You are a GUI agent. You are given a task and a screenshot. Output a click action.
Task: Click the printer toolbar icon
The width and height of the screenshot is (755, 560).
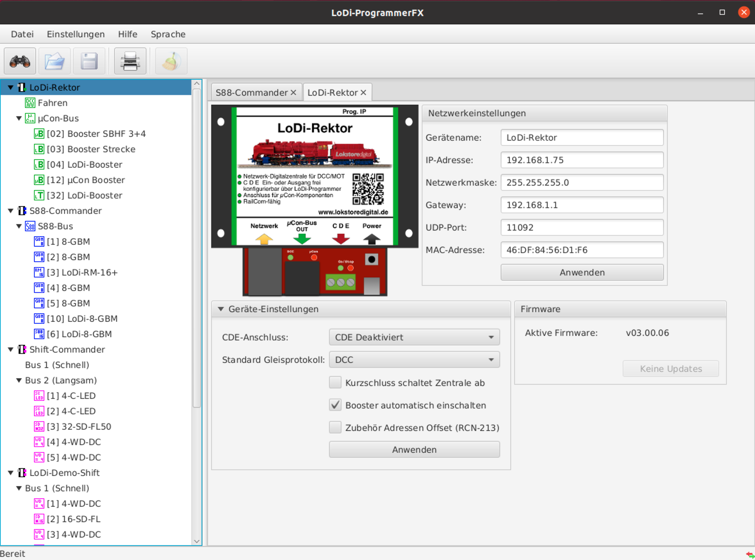click(130, 61)
